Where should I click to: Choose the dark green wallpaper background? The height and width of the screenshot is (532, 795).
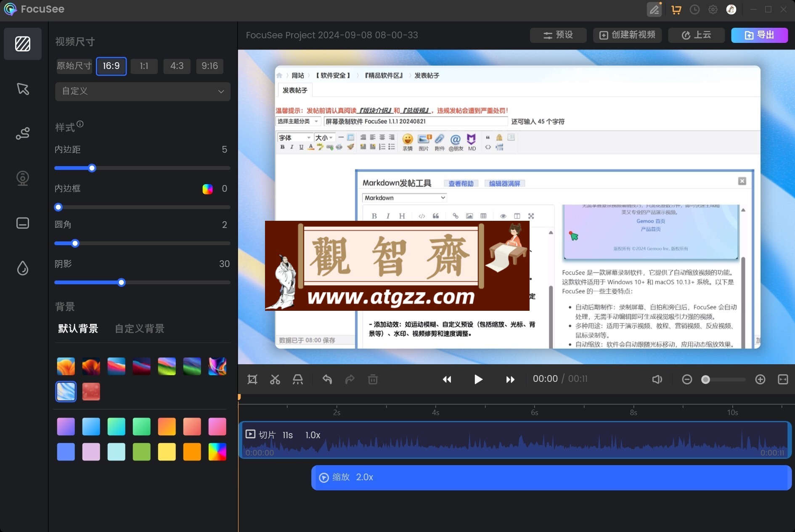click(192, 366)
